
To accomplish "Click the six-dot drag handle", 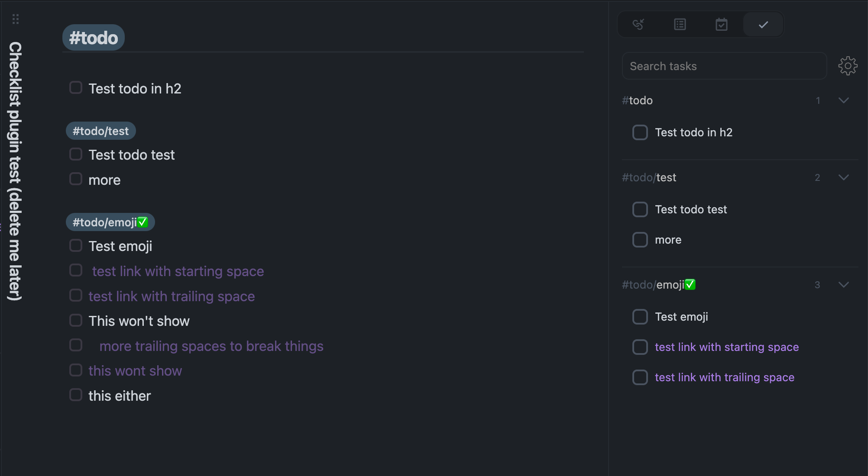I will pyautogui.click(x=16, y=19).
